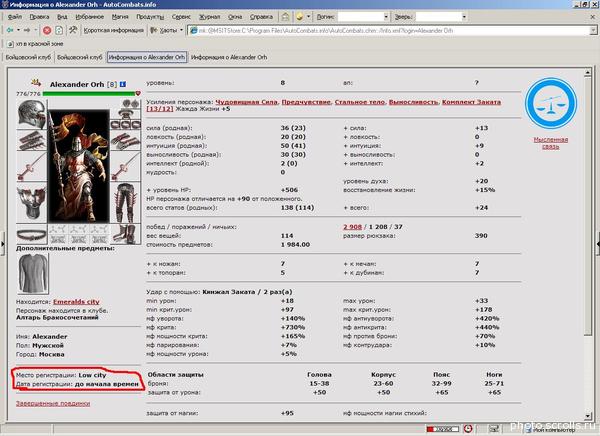Viewport: 600px width, 436px height.
Task: Click the page icon of хп в красной зоне
Action: (10, 44)
